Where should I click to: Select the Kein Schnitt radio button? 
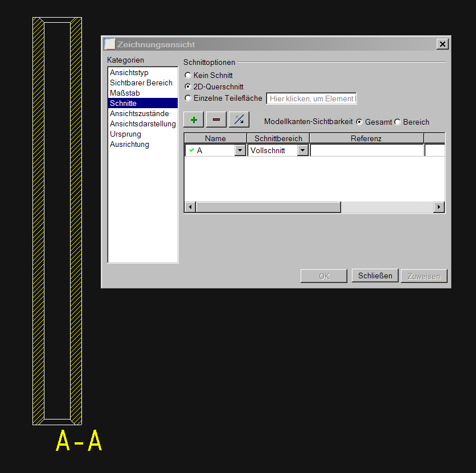pyautogui.click(x=188, y=75)
